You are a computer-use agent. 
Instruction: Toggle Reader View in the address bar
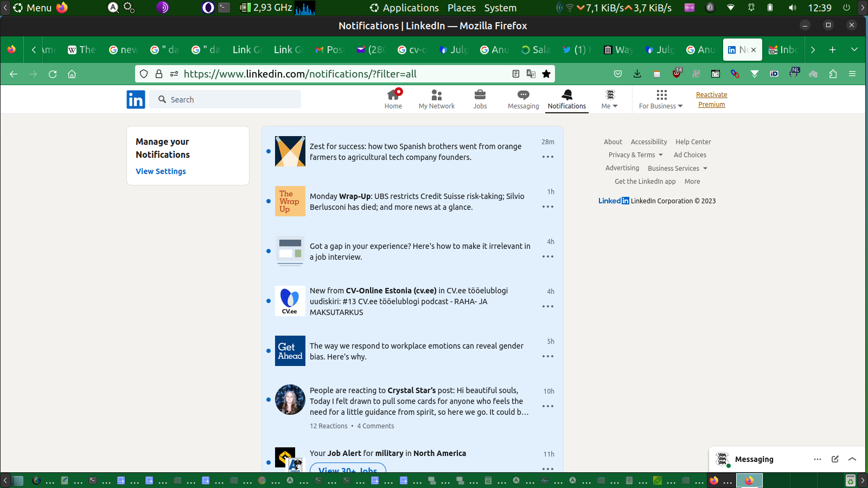(516, 74)
